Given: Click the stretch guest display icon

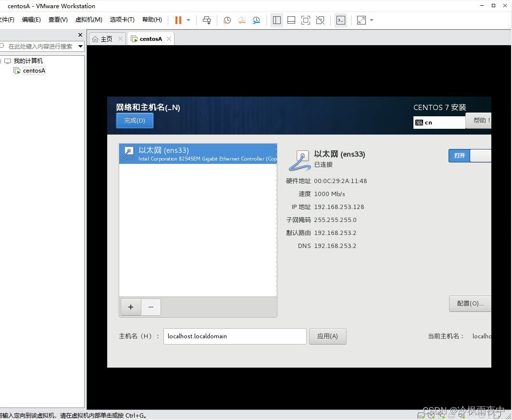Looking at the screenshot, I should point(362,20).
